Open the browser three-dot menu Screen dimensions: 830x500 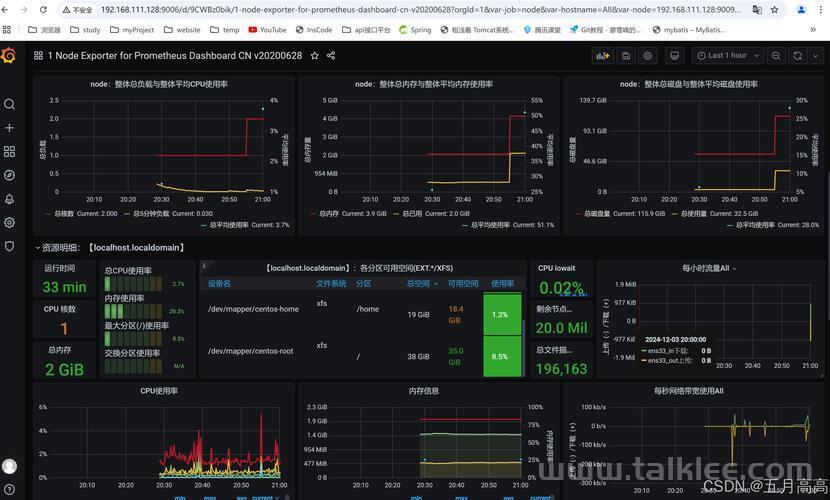pos(821,10)
